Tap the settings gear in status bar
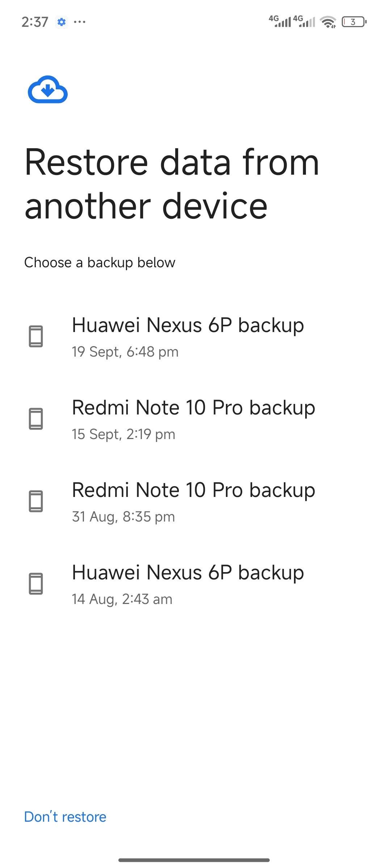Screen dimensions: 391x868 tap(62, 22)
